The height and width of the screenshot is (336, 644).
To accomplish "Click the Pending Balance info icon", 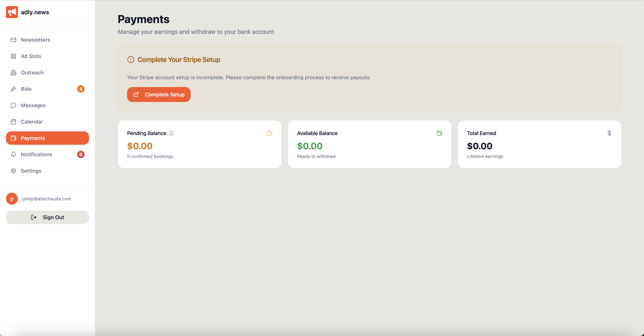I will point(171,133).
